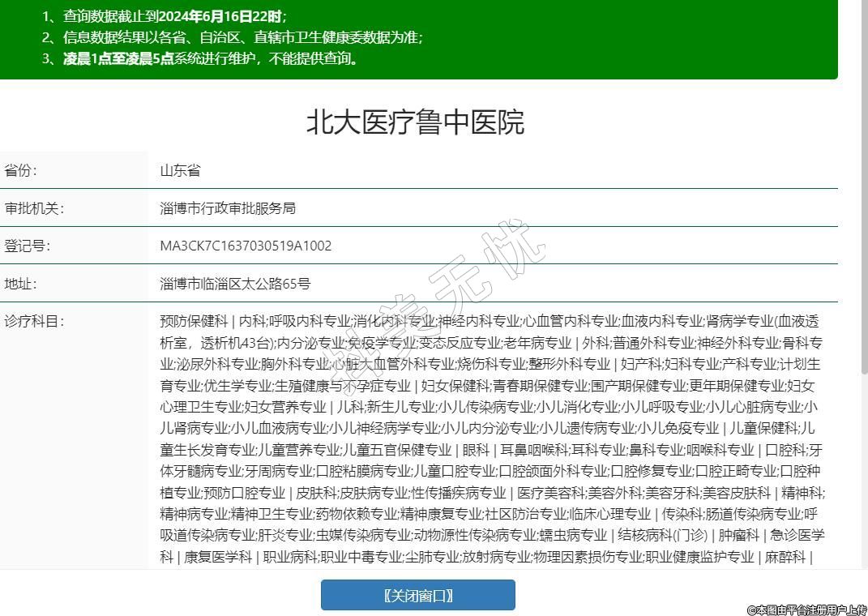Click the 关闭窗口 button

point(417,595)
